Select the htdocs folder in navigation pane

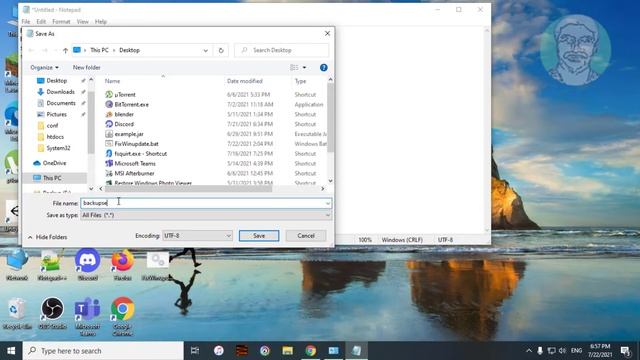[x=55, y=137]
